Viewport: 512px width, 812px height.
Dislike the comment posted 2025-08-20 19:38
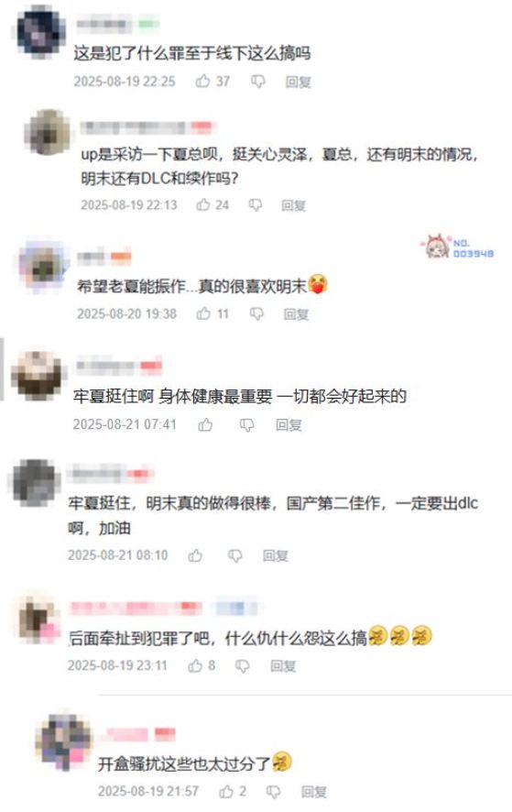click(256, 313)
